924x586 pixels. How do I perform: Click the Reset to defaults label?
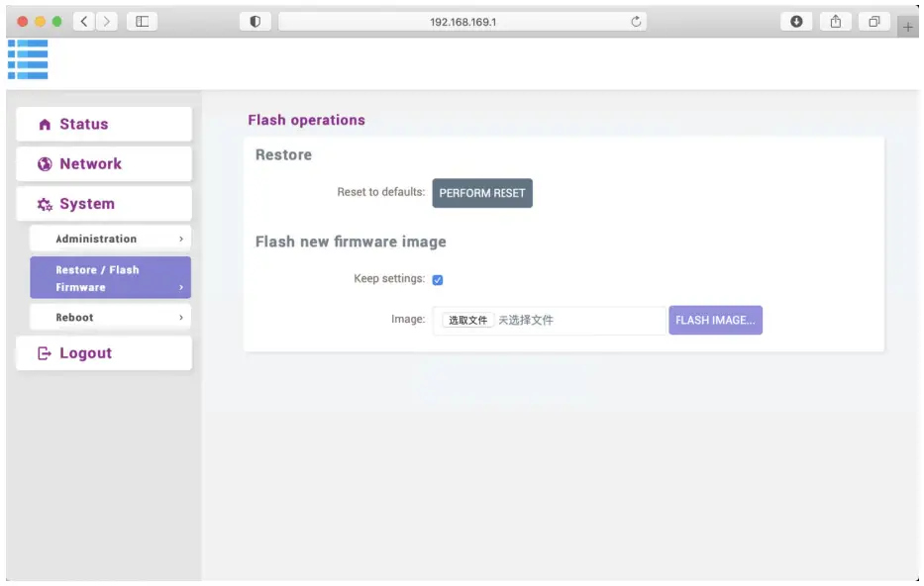pyautogui.click(x=380, y=192)
